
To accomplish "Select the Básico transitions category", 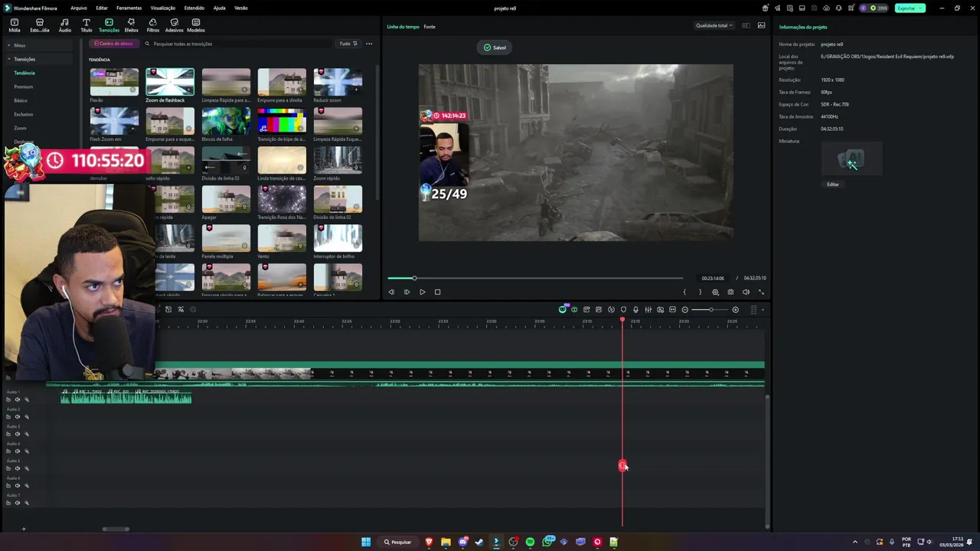I will [21, 100].
